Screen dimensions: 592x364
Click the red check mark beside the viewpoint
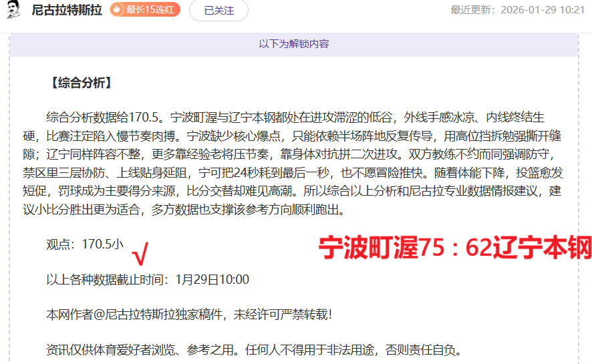140,253
